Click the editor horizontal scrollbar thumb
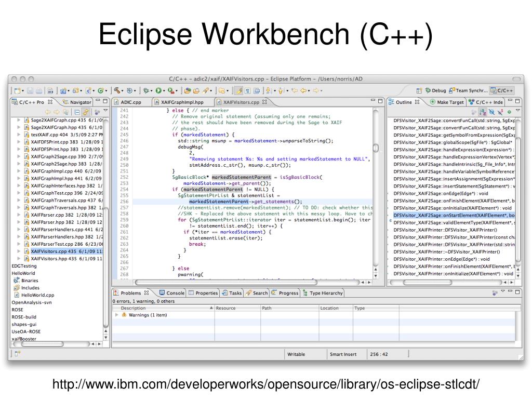Image resolution: width=532 pixels, height=399 pixels. (x=226, y=282)
